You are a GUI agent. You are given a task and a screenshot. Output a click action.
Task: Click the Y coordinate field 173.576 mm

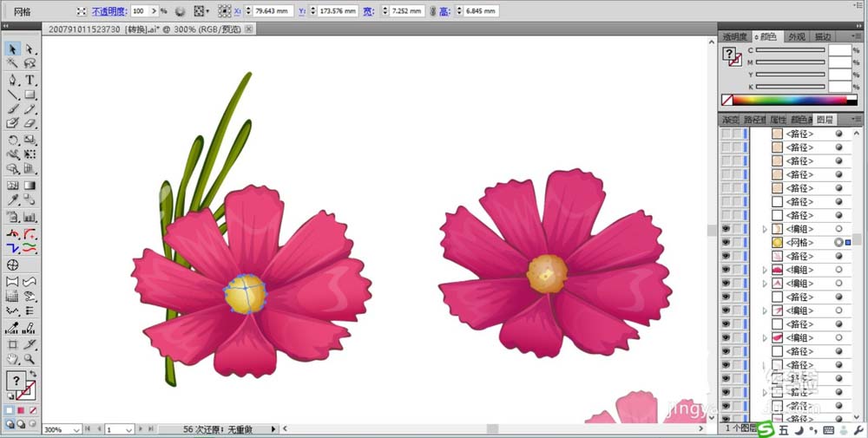[x=338, y=11]
